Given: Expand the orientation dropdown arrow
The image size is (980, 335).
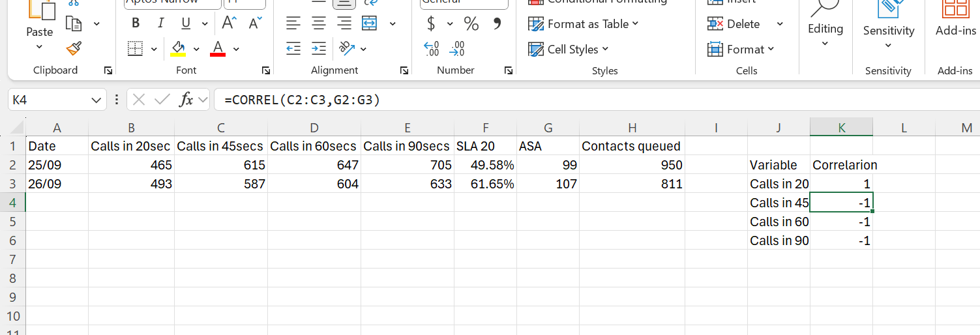Looking at the screenshot, I should [x=363, y=49].
